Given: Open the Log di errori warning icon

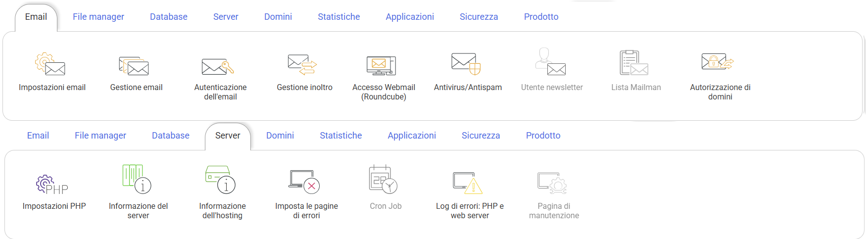Looking at the screenshot, I should [x=468, y=183].
